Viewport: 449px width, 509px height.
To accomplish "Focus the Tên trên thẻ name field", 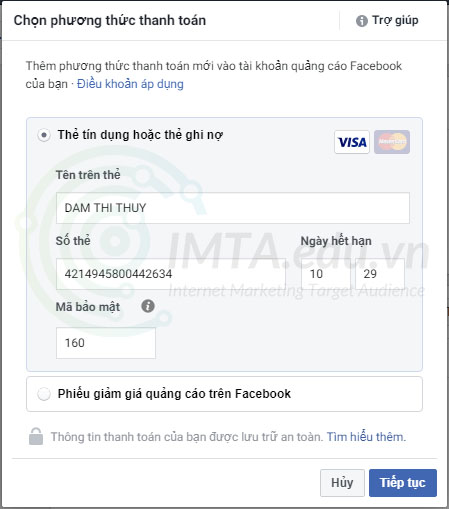I will (233, 208).
